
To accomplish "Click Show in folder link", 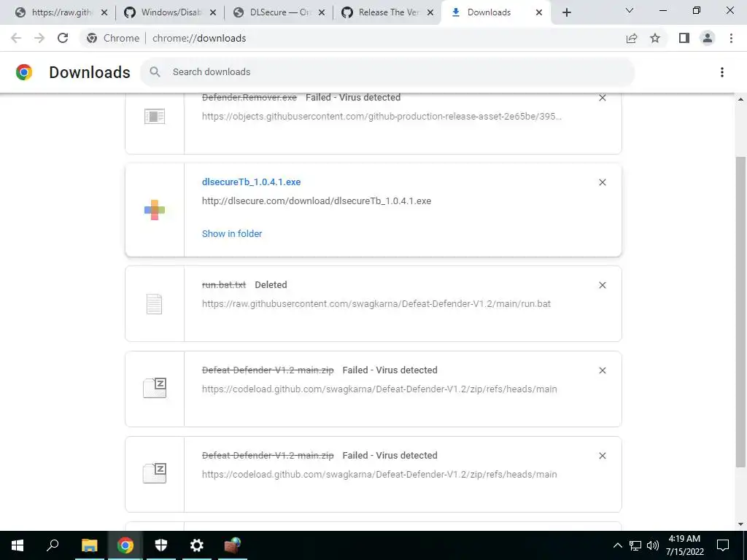I will pyautogui.click(x=232, y=234).
